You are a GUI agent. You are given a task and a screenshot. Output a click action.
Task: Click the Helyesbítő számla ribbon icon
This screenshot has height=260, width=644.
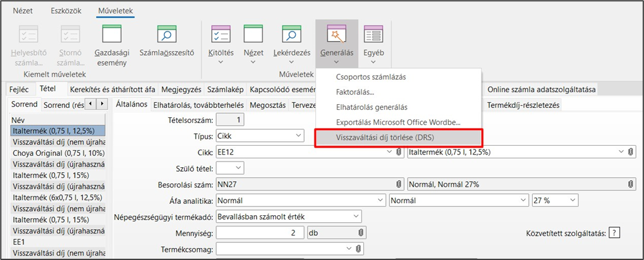click(x=28, y=35)
